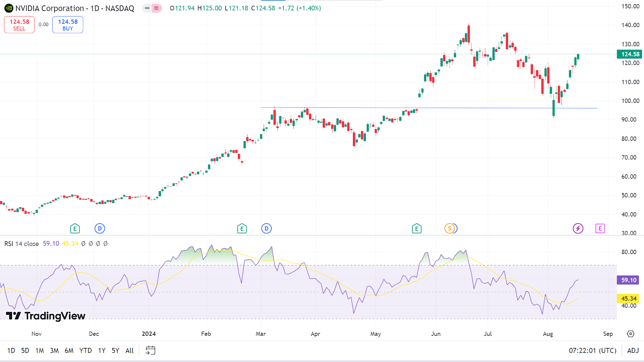This screenshot has height=362, width=644.
Task: Select the All time range
Action: point(130,350)
